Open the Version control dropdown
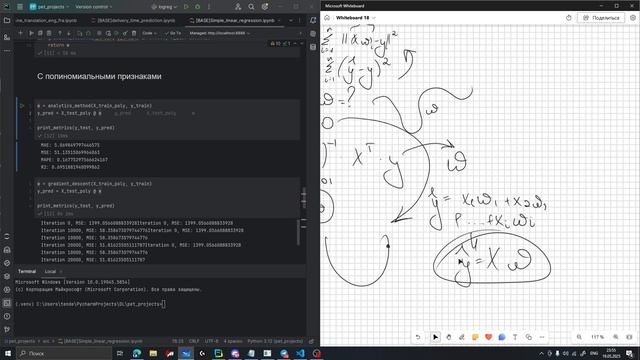Screen dimensions: 640x360 coord(93,7)
